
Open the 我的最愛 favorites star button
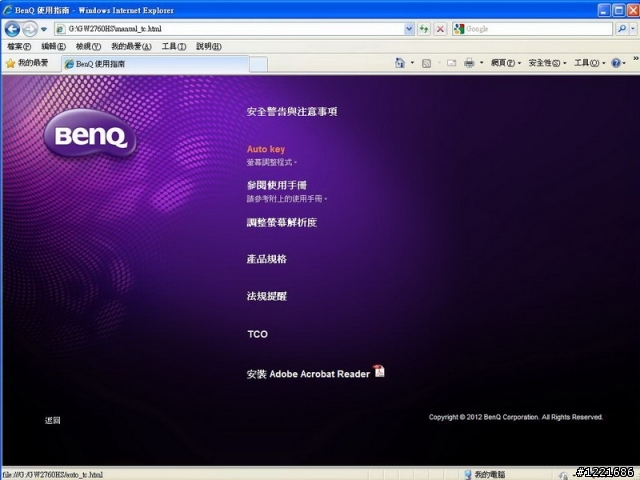point(27,63)
